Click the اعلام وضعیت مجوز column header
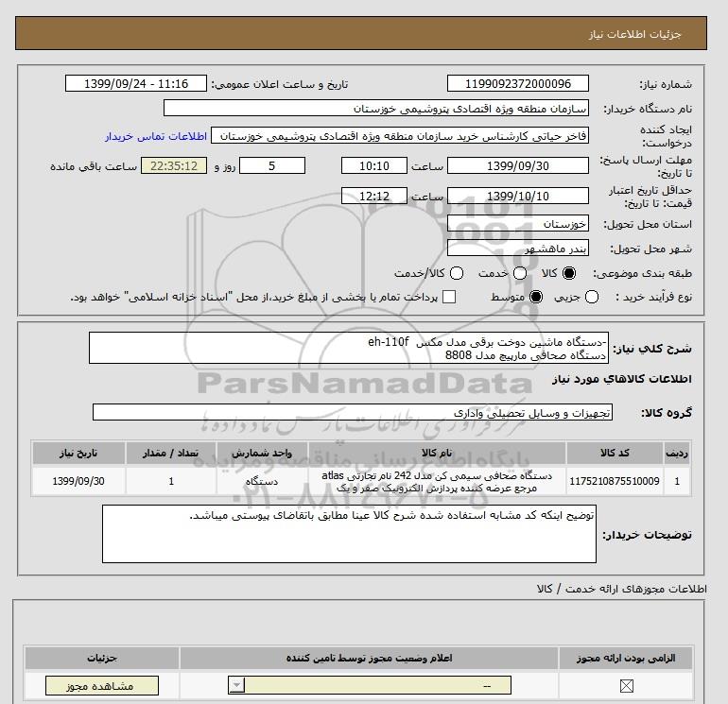The width and height of the screenshot is (728, 704). 369,658
